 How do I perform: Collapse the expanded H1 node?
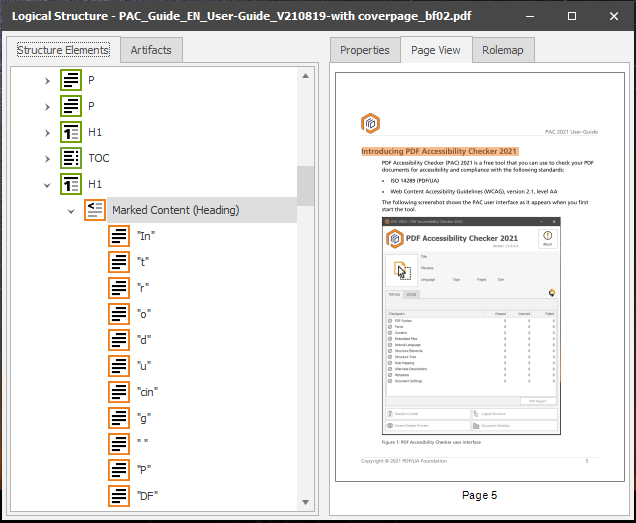pos(47,185)
